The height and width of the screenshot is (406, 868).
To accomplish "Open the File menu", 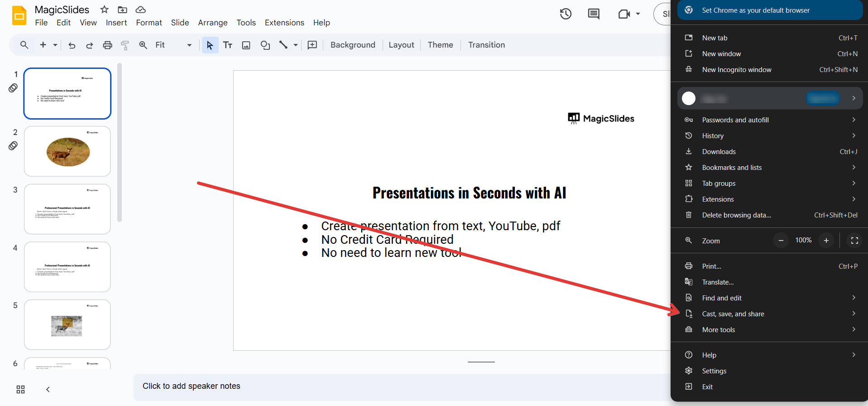I will click(41, 23).
